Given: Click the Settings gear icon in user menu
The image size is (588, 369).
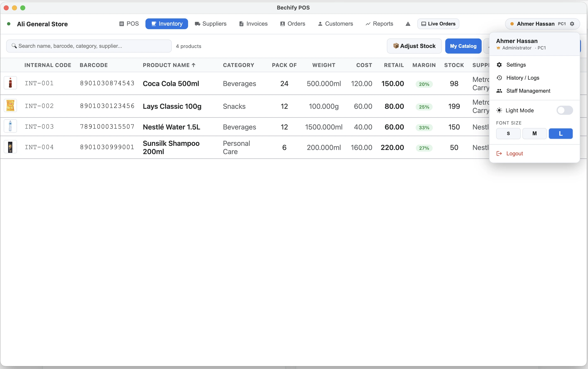Looking at the screenshot, I should 499,65.
